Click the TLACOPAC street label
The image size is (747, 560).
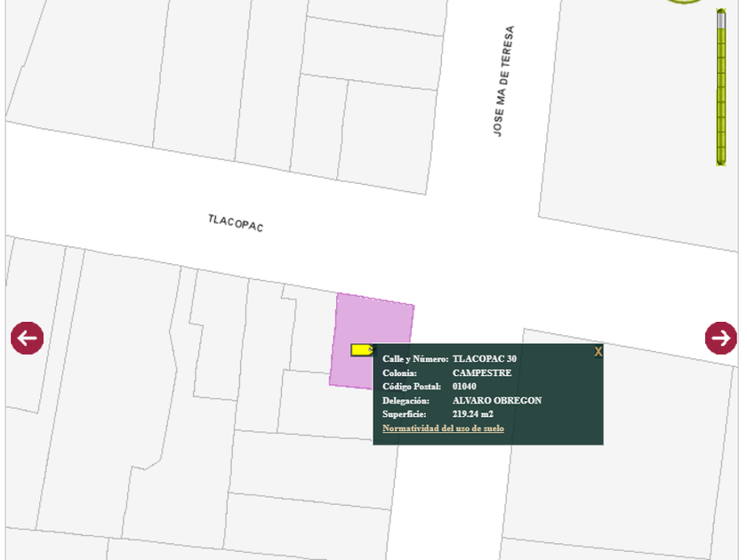point(236,223)
